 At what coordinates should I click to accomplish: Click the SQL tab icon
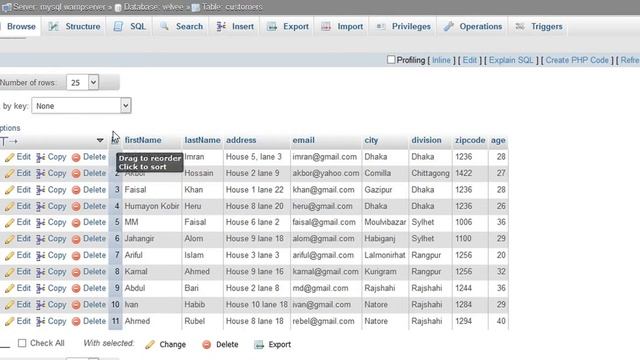pyautogui.click(x=118, y=27)
